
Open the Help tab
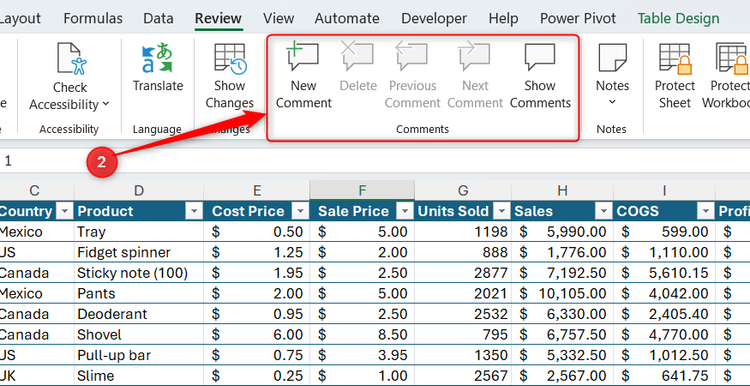[503, 19]
